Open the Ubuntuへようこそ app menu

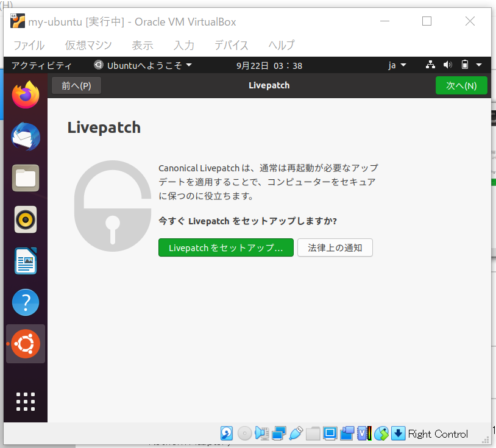143,65
